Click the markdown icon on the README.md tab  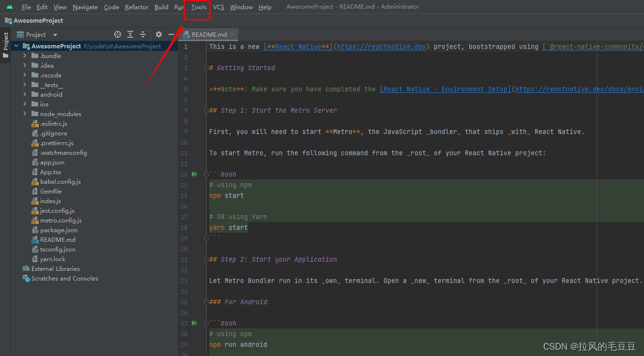click(186, 34)
